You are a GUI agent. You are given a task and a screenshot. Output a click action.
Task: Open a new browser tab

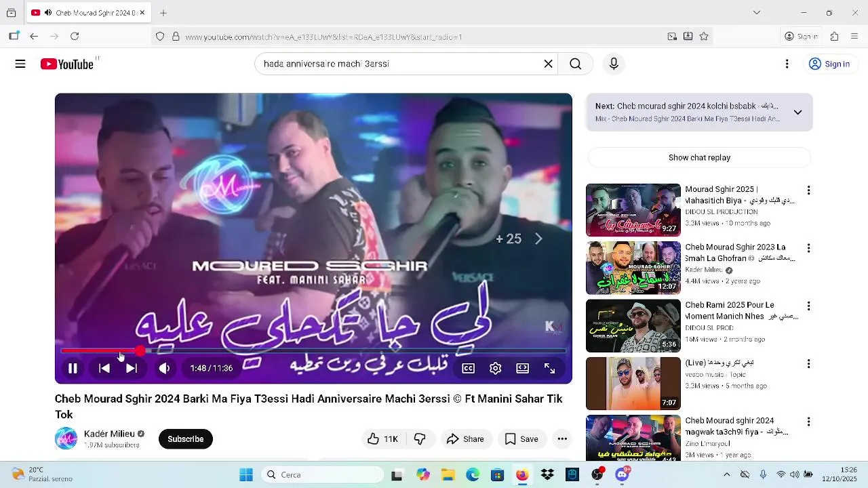coord(163,12)
